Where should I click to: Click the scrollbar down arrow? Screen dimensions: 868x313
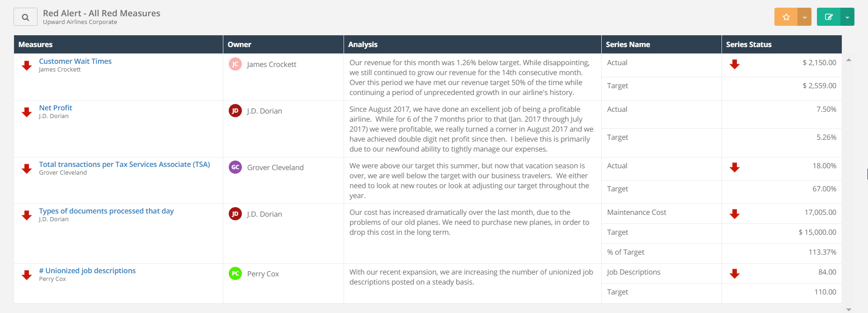pos(849,309)
